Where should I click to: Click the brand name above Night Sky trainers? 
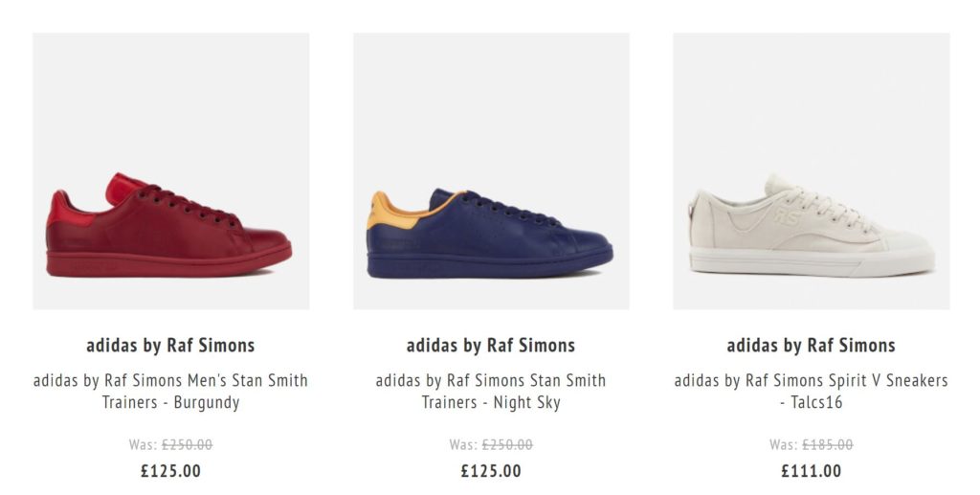(491, 345)
